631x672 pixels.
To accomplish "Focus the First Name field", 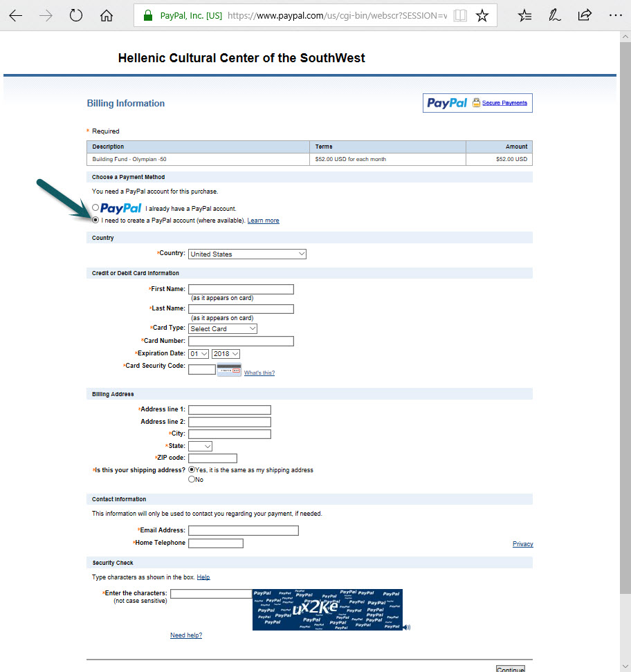I will pos(241,289).
